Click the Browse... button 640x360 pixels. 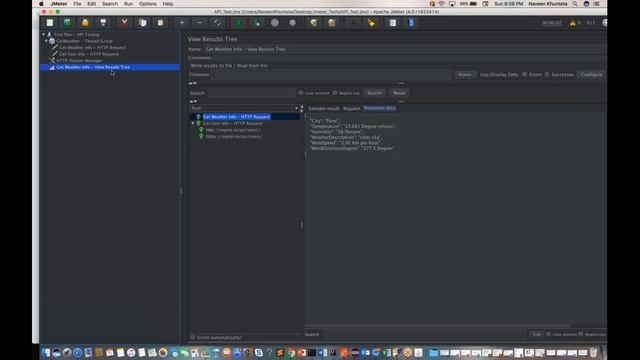tap(464, 75)
